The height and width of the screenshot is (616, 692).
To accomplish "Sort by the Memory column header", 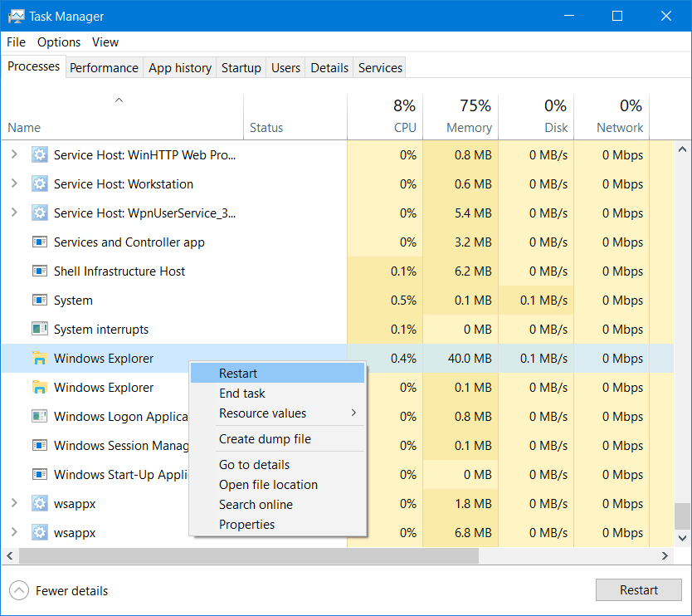I will pyautogui.click(x=461, y=117).
